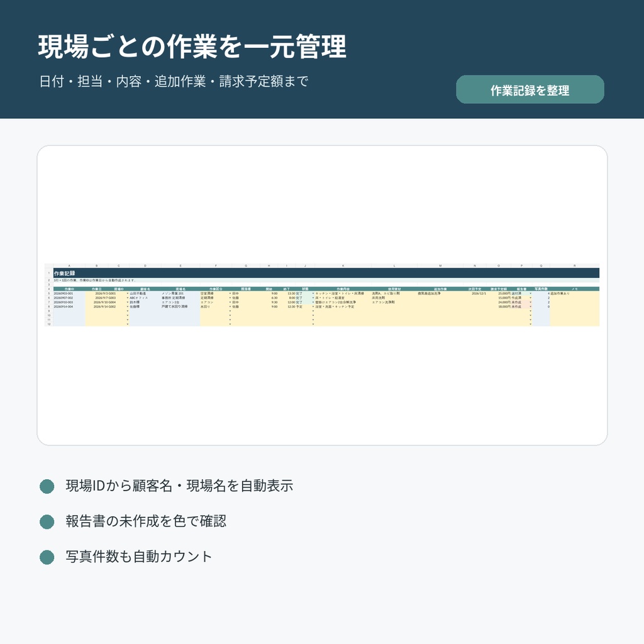Open the dropdown arrow next to 空室清掃

tap(230, 293)
